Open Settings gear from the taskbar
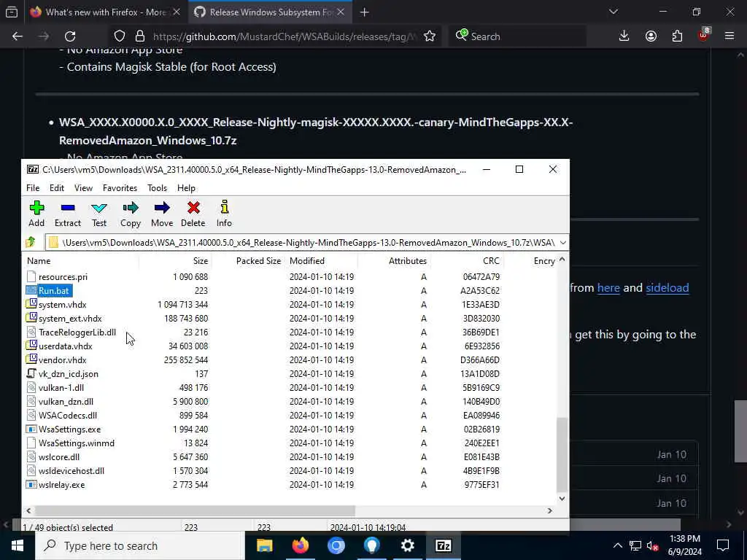This screenshot has height=560, width=747. [407, 545]
